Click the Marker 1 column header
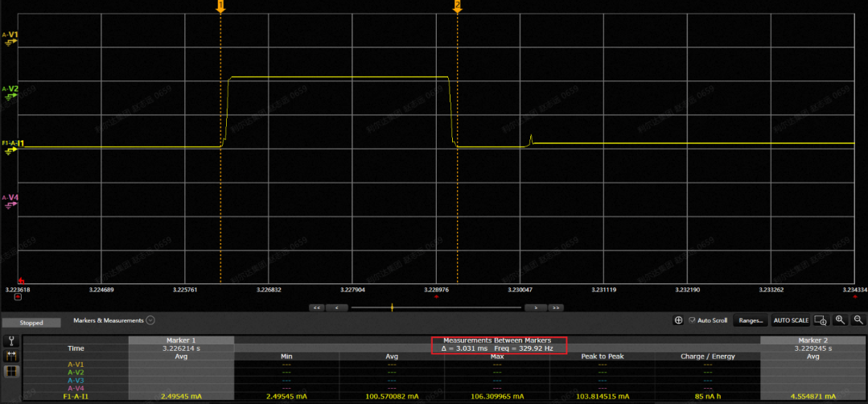 (x=181, y=340)
